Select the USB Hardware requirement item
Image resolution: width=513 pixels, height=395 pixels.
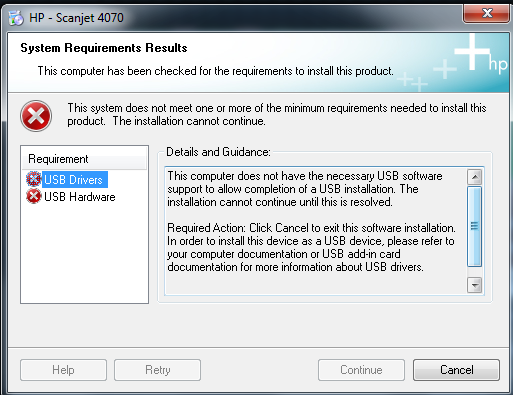(x=71, y=197)
